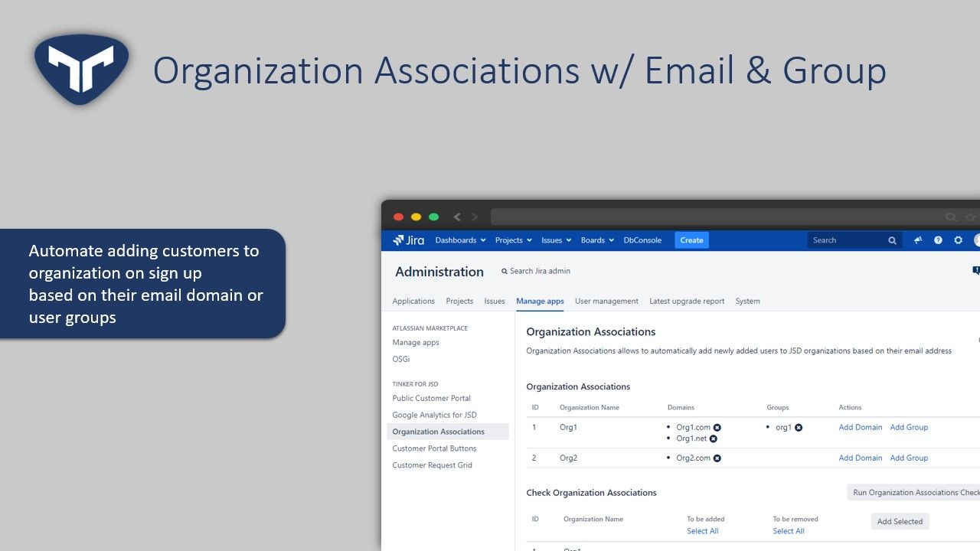
Task: Remove the Org1.net domain
Action: [x=713, y=439]
